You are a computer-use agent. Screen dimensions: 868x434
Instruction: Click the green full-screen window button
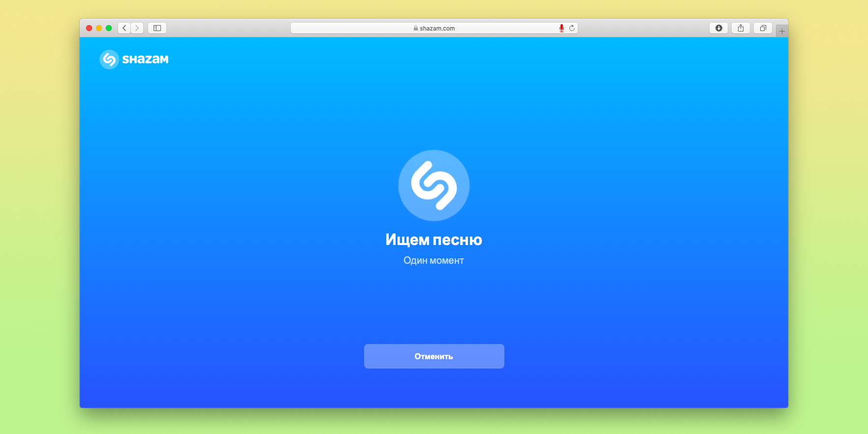(109, 28)
